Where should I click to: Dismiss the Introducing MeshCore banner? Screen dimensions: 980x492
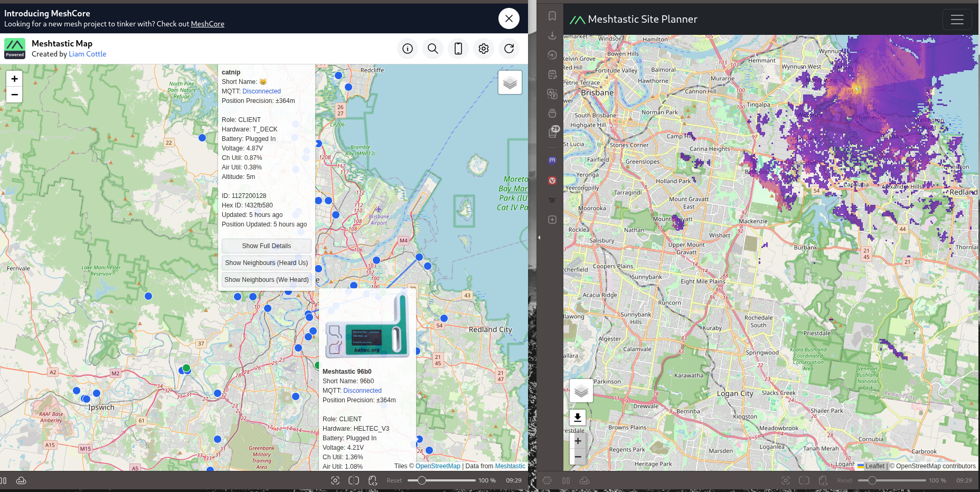click(x=509, y=18)
